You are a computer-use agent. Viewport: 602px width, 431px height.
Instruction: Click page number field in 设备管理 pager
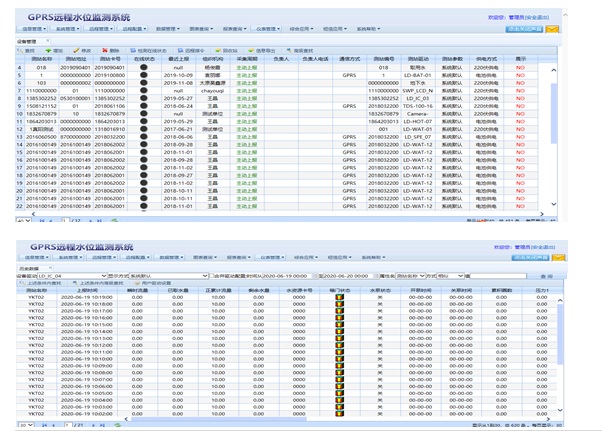point(66,221)
